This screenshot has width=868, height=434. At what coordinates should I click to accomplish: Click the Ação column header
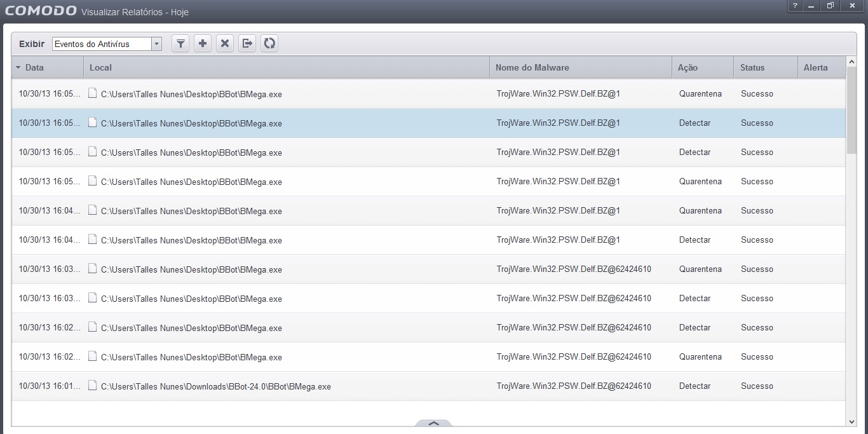tap(702, 67)
